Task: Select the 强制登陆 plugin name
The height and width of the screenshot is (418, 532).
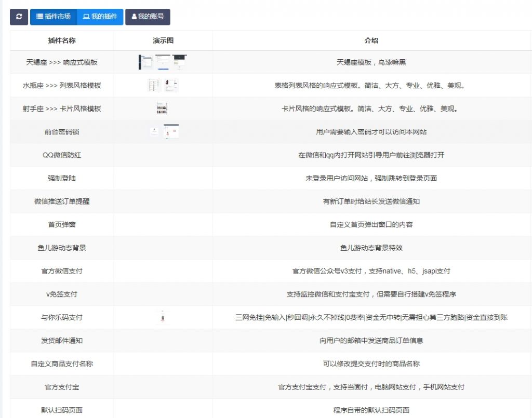Action: (62, 178)
